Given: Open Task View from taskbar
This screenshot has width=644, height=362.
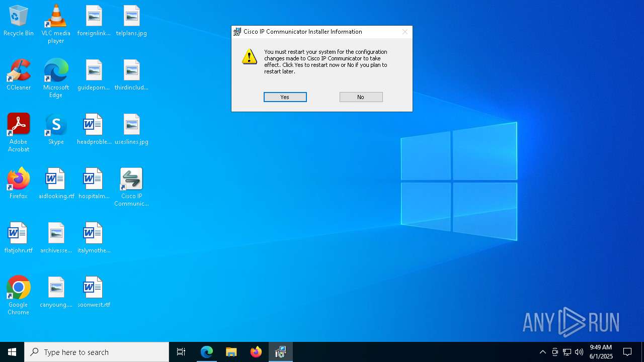Looking at the screenshot, I should [181, 352].
